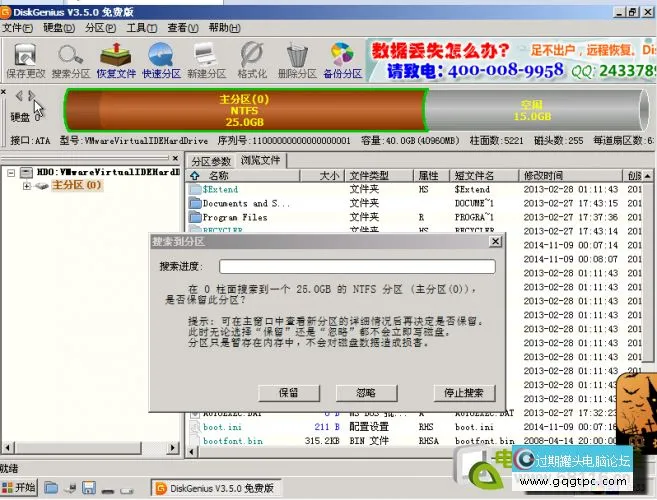The width and height of the screenshot is (657, 500).
Task: Select the $Extend folder icon
Action: click(195, 189)
